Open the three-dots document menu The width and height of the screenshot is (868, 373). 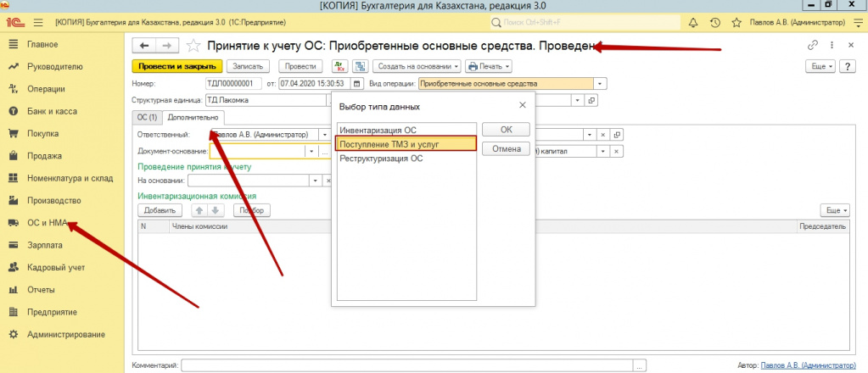(x=832, y=45)
